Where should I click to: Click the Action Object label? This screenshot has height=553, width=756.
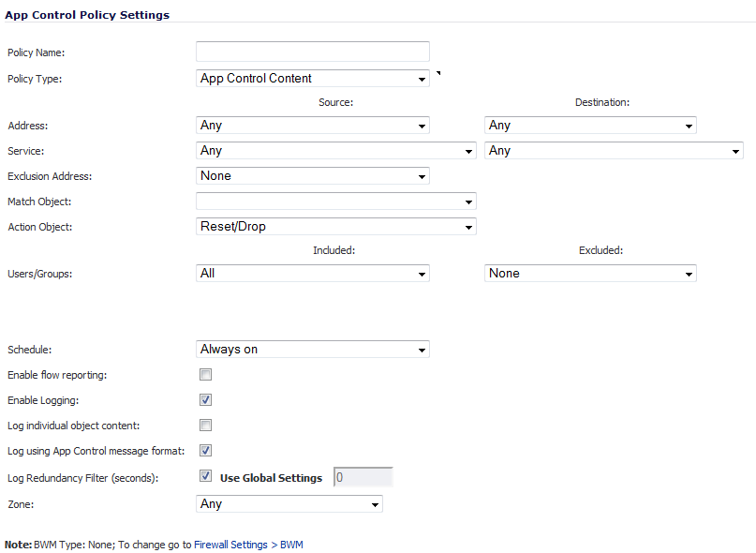(x=40, y=227)
